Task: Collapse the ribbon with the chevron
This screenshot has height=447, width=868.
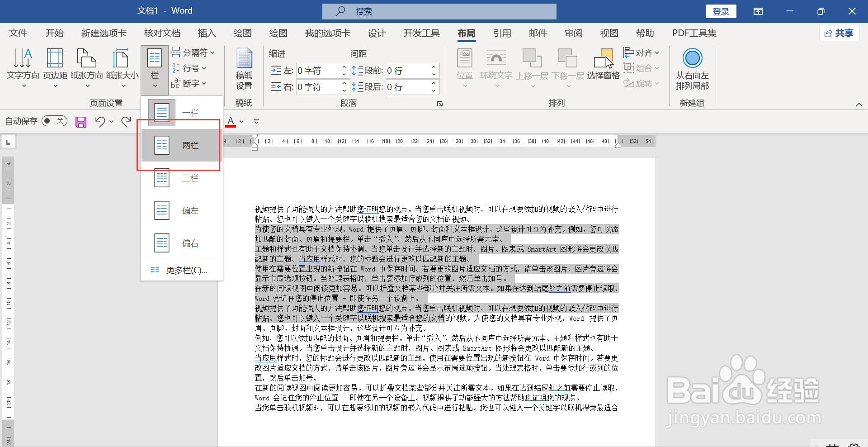Action: click(x=859, y=105)
